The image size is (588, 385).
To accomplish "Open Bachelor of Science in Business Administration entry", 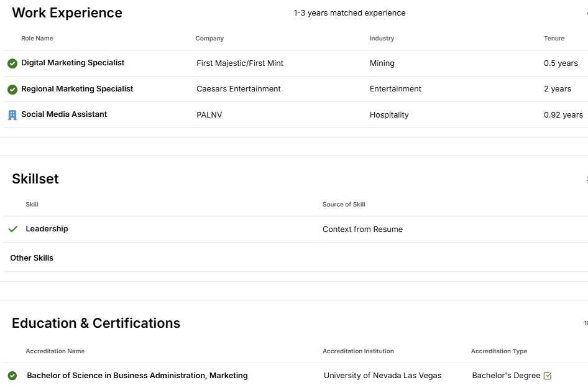I will [137, 375].
